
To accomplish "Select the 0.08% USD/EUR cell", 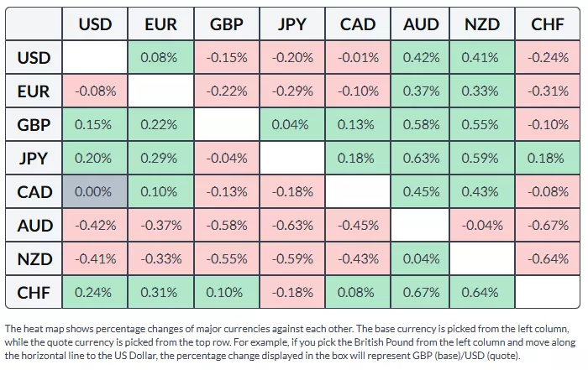I will click(160, 58).
